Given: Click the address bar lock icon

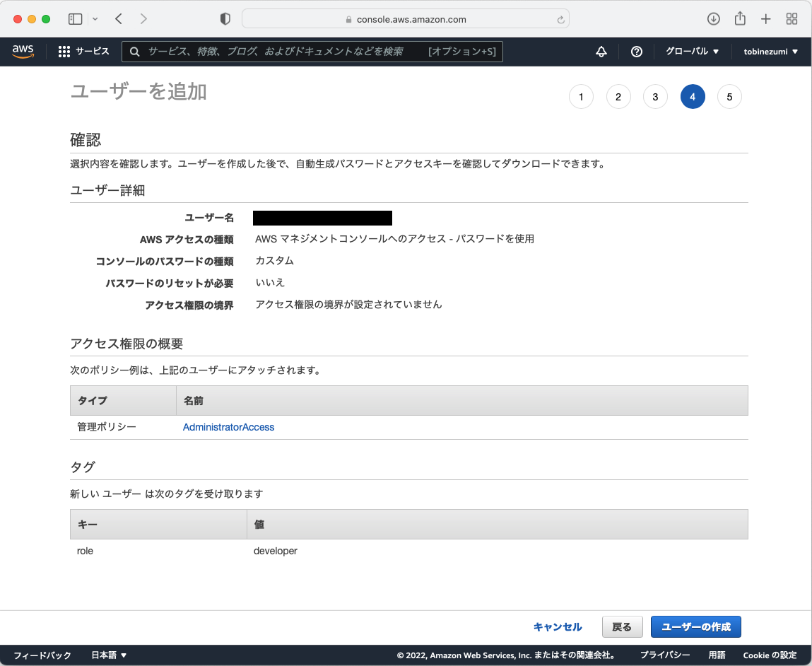Looking at the screenshot, I should [348, 20].
